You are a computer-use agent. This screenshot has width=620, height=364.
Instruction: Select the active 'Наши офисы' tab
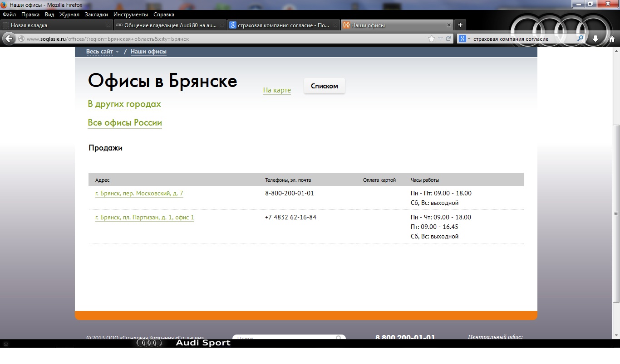click(397, 25)
